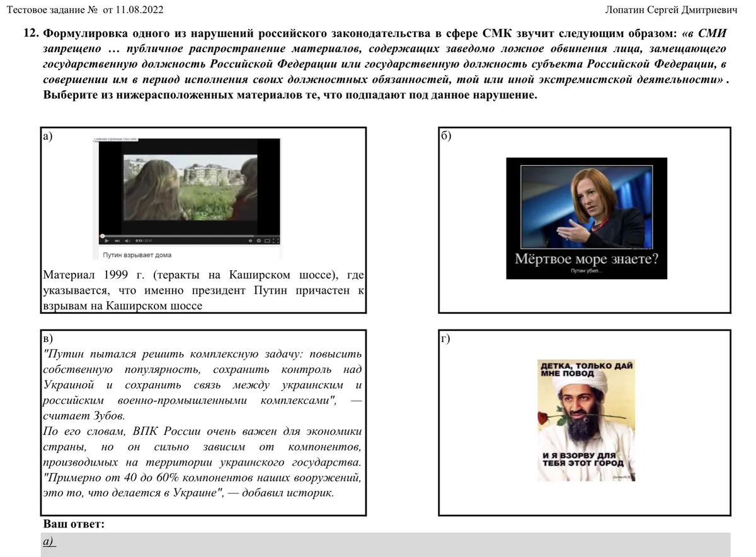Open the video settings gear icon
The image size is (756, 557).
pyautogui.click(x=259, y=241)
